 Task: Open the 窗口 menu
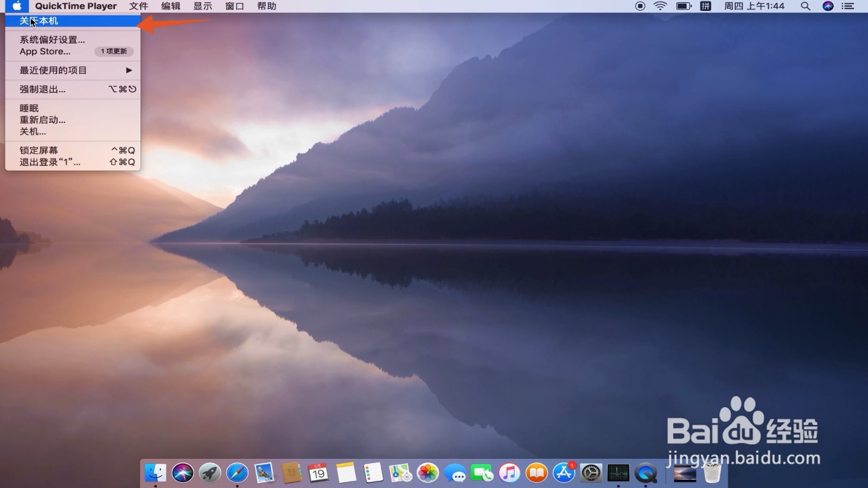tap(234, 6)
